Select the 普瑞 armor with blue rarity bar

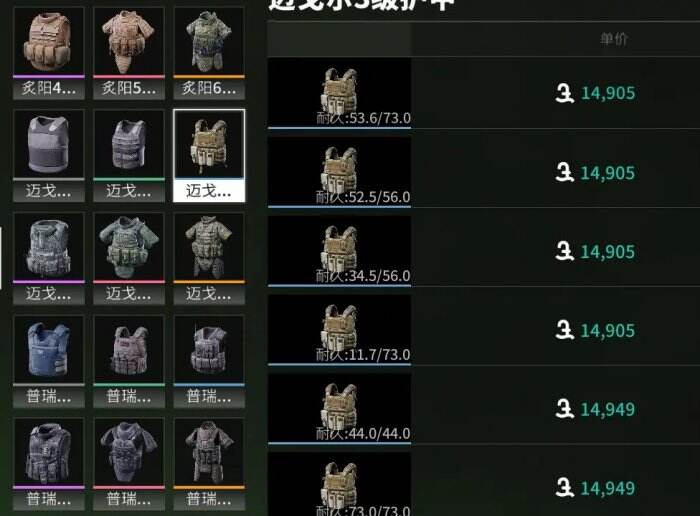[x=209, y=361]
